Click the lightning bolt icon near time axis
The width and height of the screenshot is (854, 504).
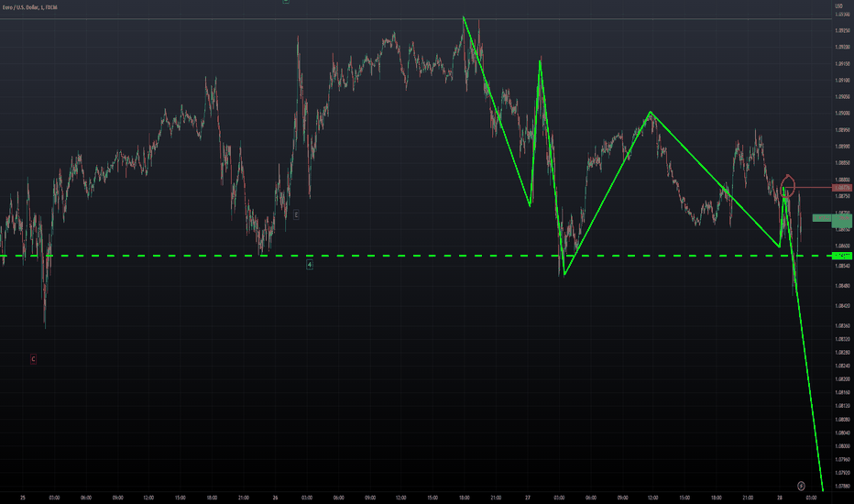coord(801,486)
